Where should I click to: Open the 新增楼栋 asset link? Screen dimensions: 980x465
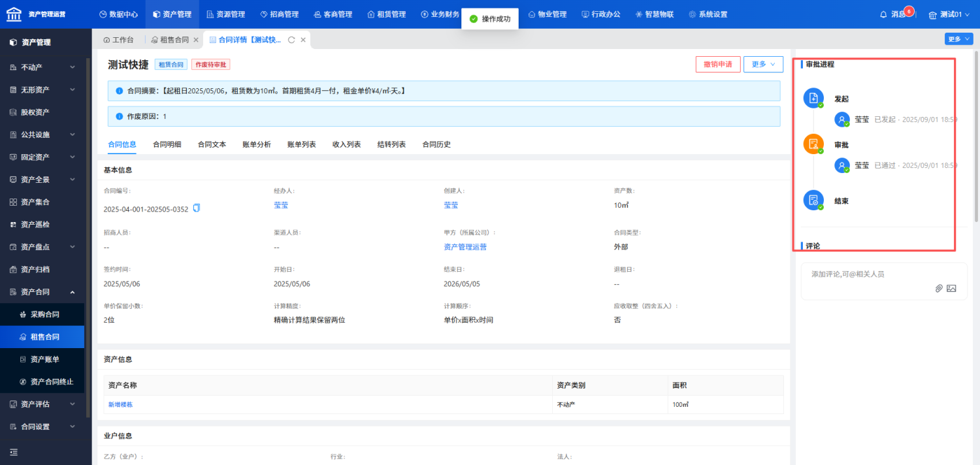tap(121, 405)
